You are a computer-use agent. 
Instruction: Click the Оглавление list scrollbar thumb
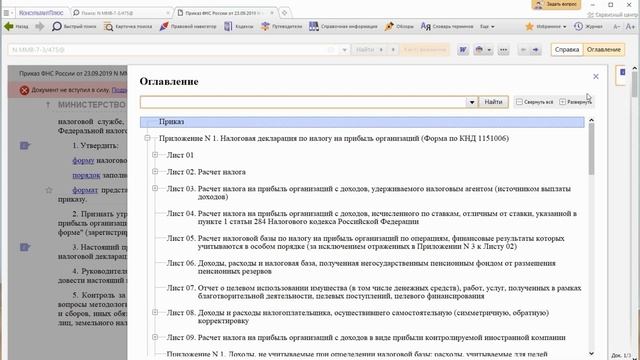tap(591, 149)
